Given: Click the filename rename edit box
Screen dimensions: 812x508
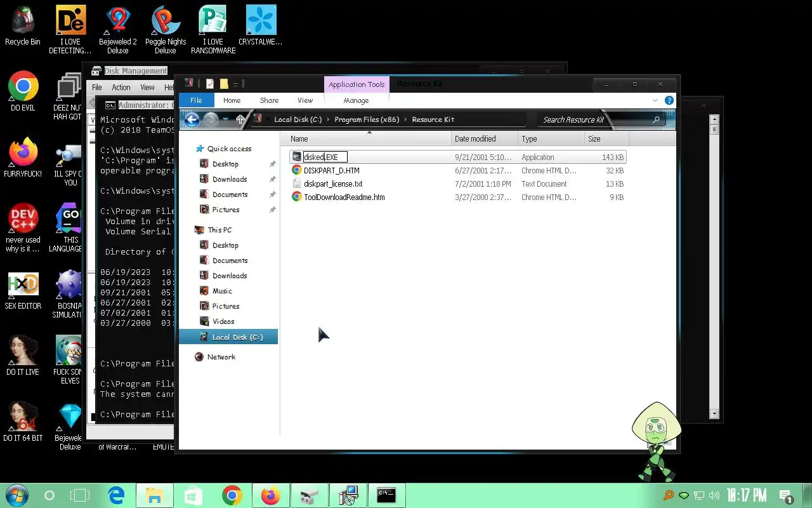Looking at the screenshot, I should pos(325,157).
